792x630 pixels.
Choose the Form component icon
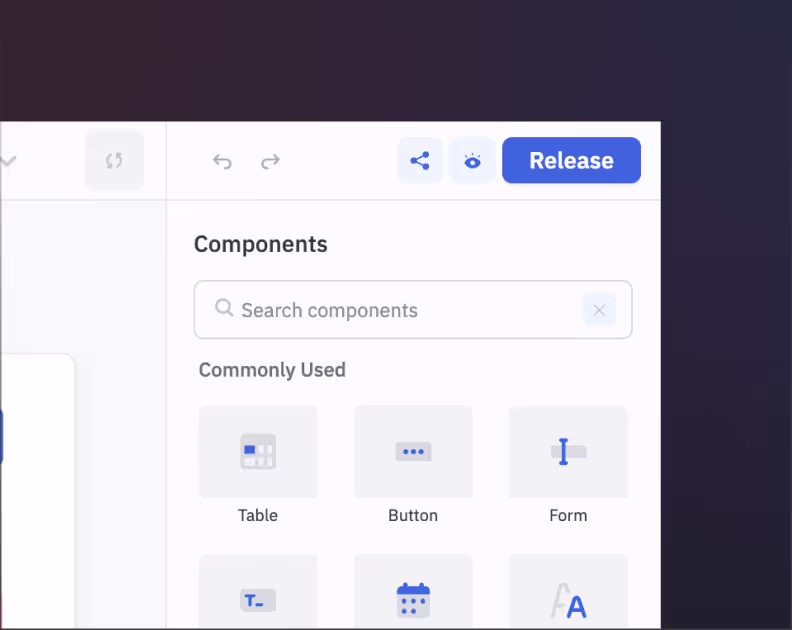[x=568, y=452]
